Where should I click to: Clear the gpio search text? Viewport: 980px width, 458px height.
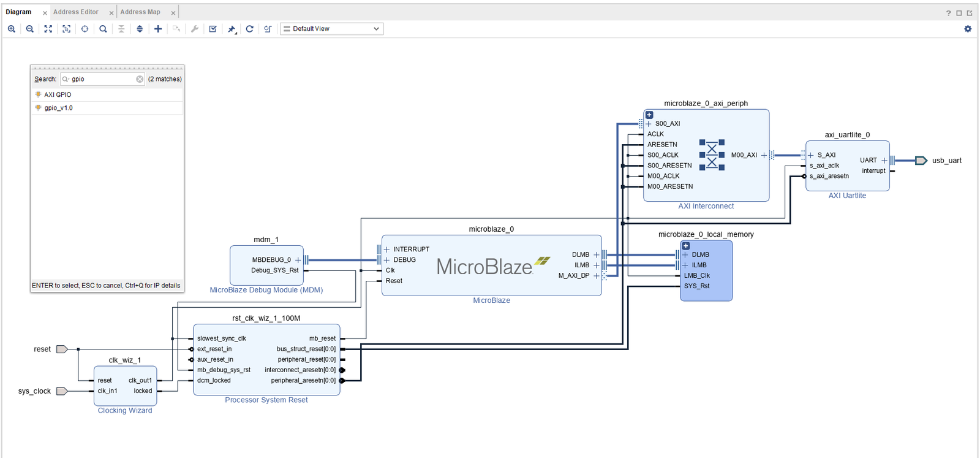(x=140, y=79)
